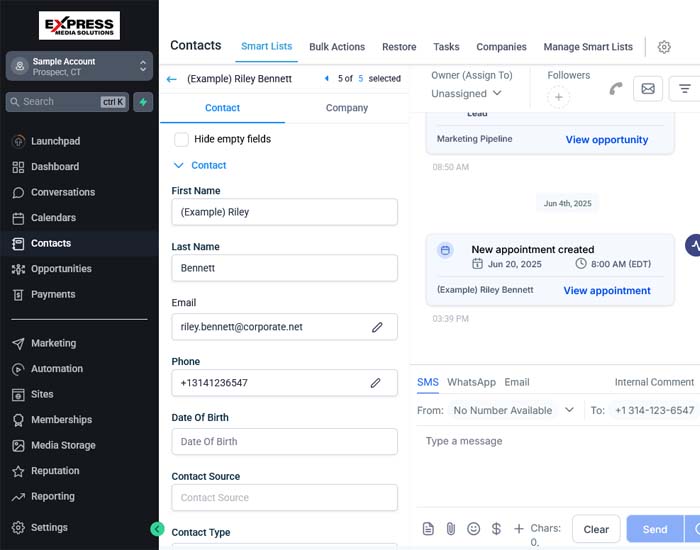Click View appointment link
The height and width of the screenshot is (550, 700).
coord(607,291)
